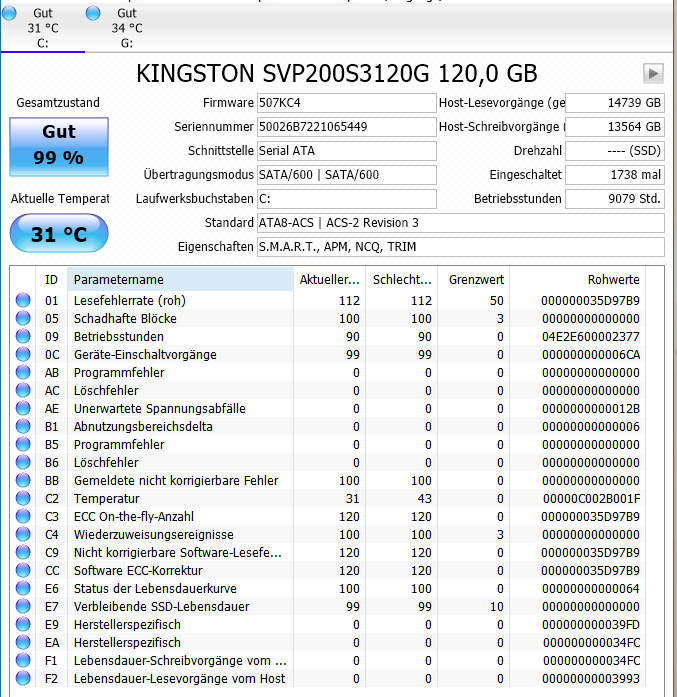Click the 31 °C temperature button

click(59, 234)
